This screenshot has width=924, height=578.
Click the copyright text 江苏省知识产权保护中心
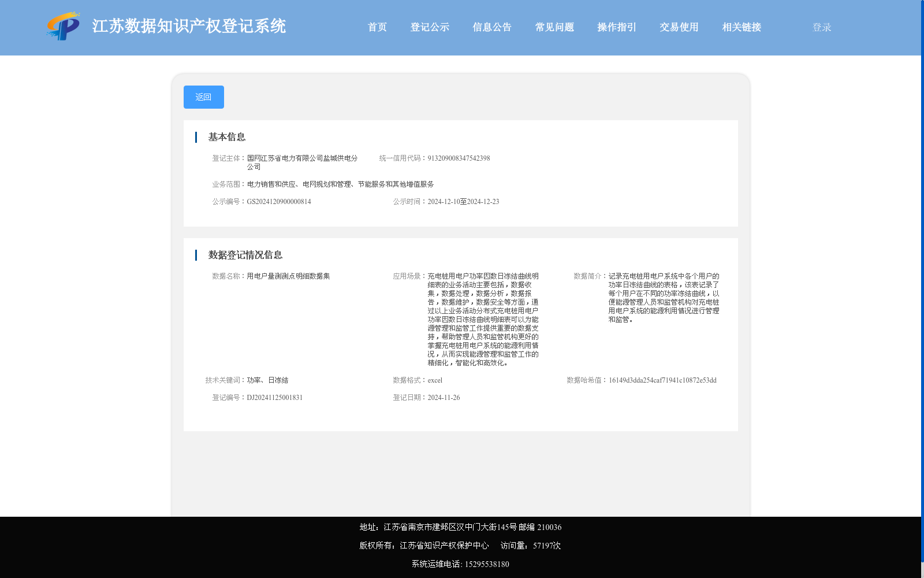(x=444, y=546)
